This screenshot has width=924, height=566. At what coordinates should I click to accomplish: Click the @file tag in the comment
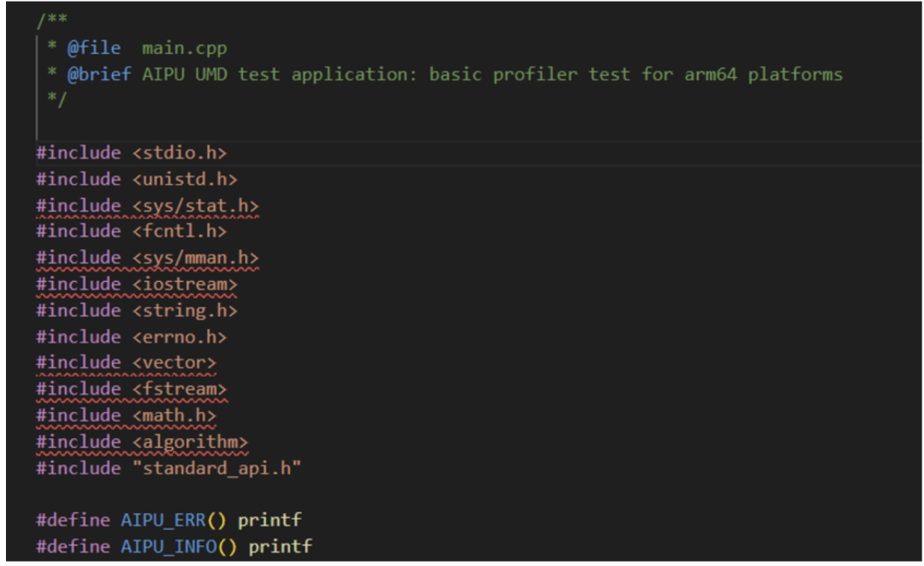point(94,49)
